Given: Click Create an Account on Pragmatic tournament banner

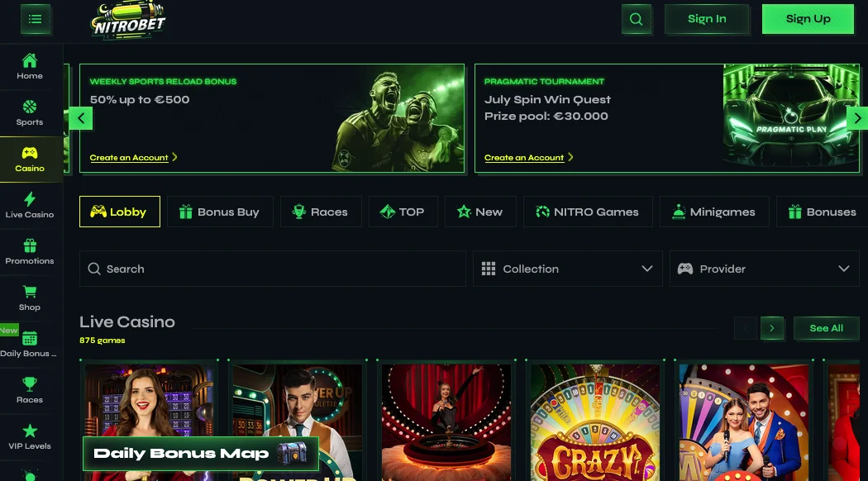Looking at the screenshot, I should (529, 158).
